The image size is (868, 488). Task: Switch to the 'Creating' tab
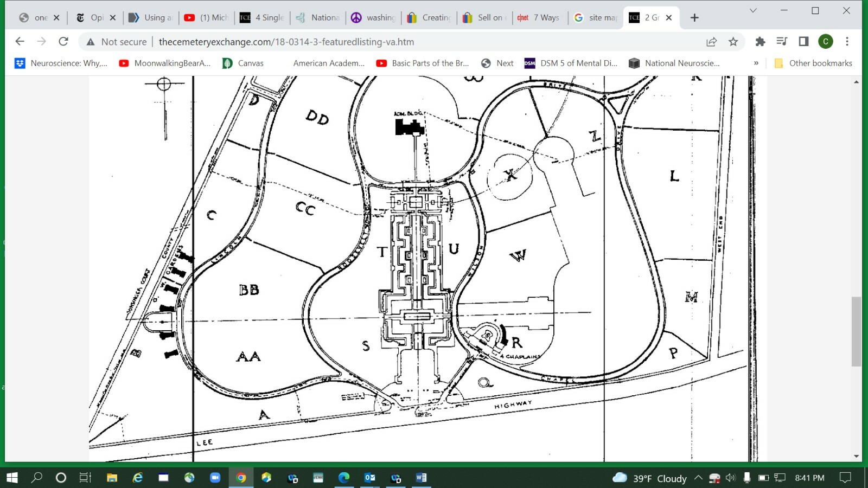coord(429,18)
